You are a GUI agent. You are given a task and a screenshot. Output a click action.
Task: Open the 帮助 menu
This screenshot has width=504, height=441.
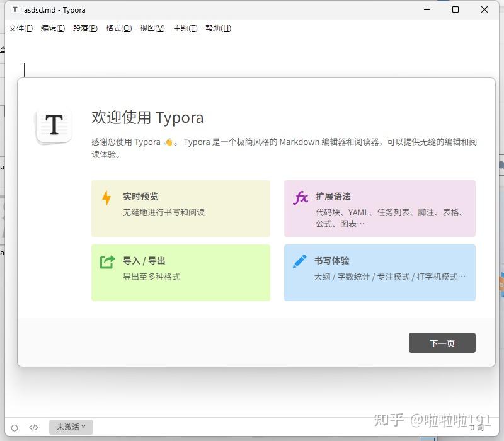pyautogui.click(x=218, y=28)
